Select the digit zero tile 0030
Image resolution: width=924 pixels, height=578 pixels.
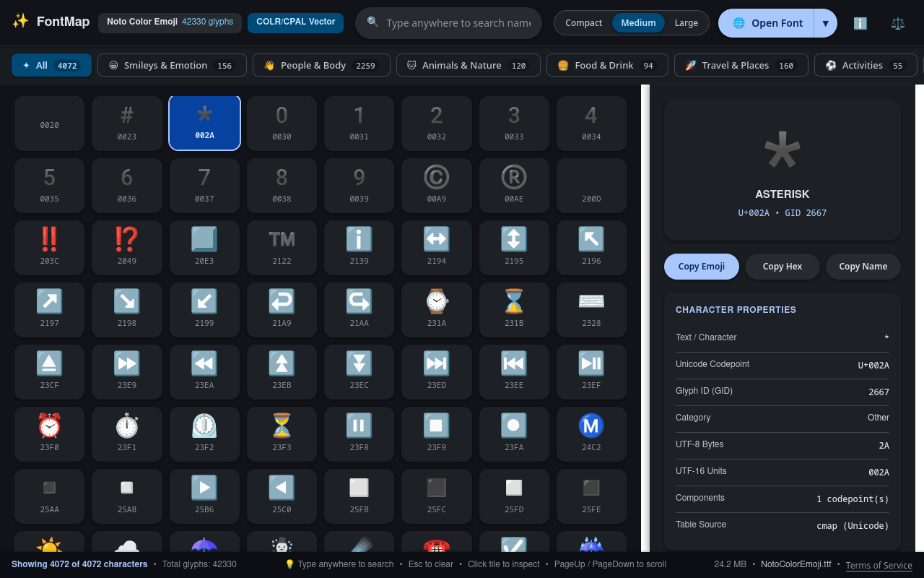pyautogui.click(x=282, y=124)
